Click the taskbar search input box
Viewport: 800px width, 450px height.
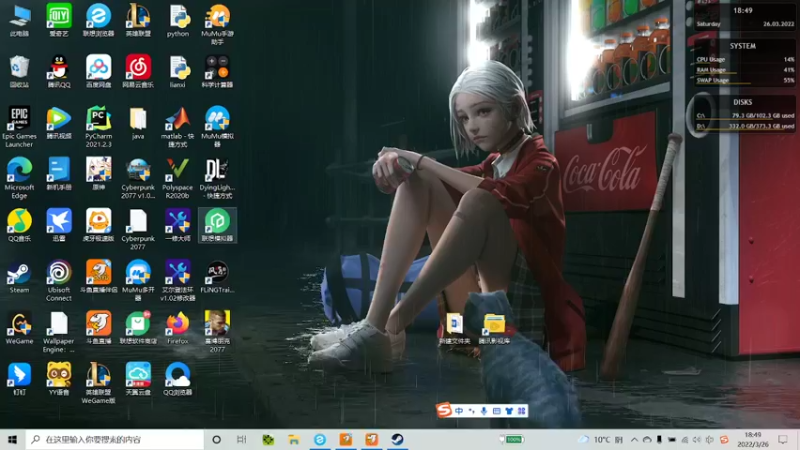(x=115, y=439)
